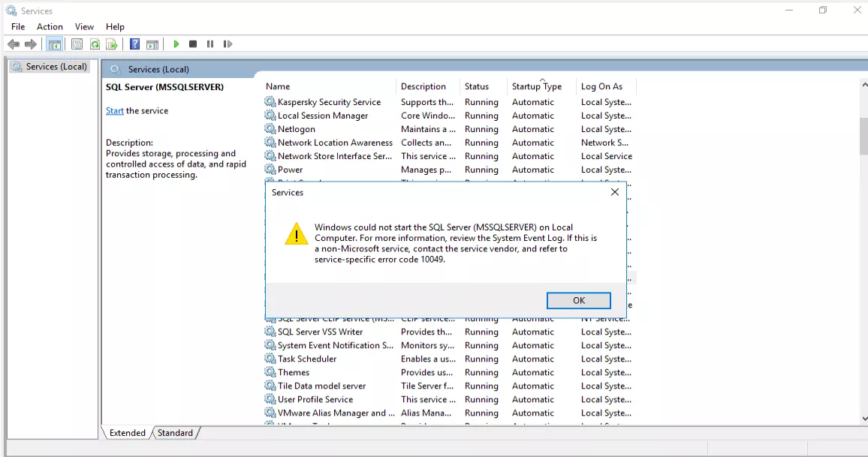The height and width of the screenshot is (457, 868).
Task: Click the Running status of Task Scheduler
Action: point(481,359)
